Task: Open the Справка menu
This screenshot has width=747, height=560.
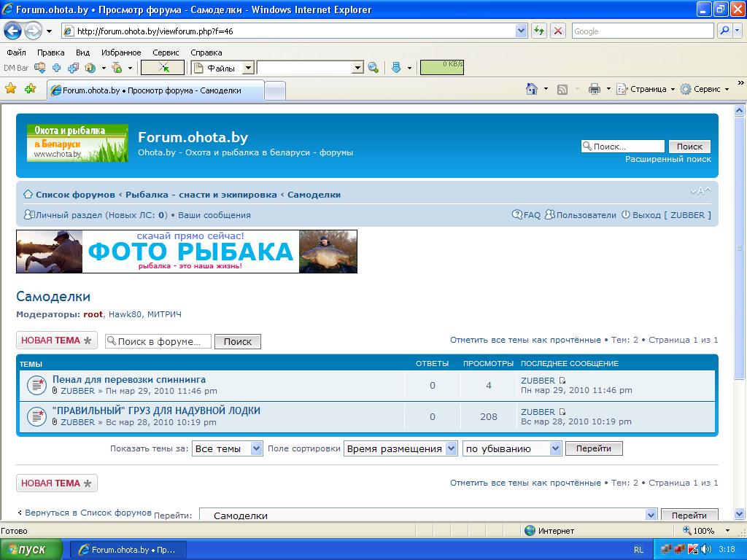Action: pyautogui.click(x=206, y=52)
